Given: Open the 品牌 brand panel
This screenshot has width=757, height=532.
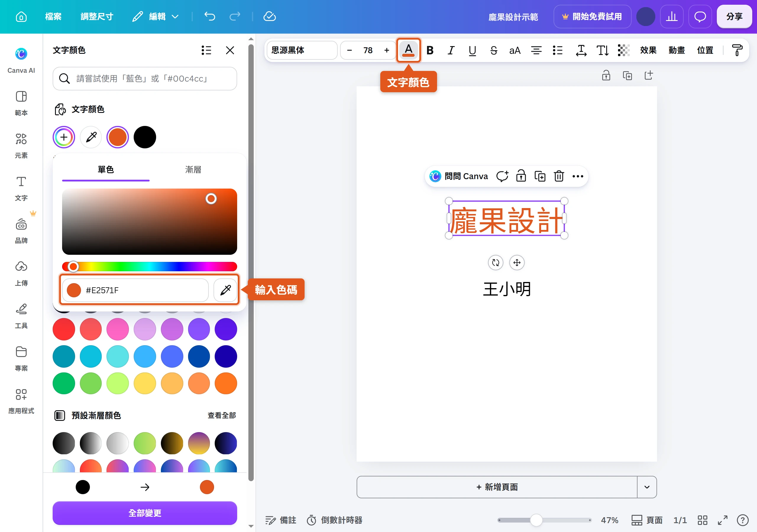Looking at the screenshot, I should point(21,231).
